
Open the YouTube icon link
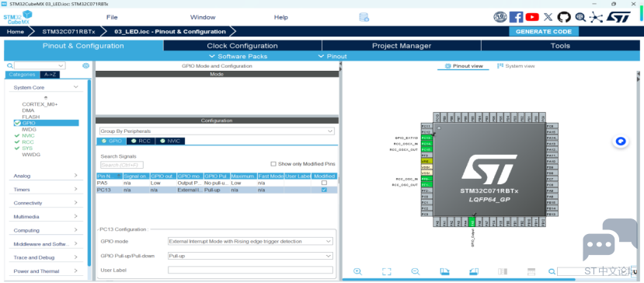point(532,17)
